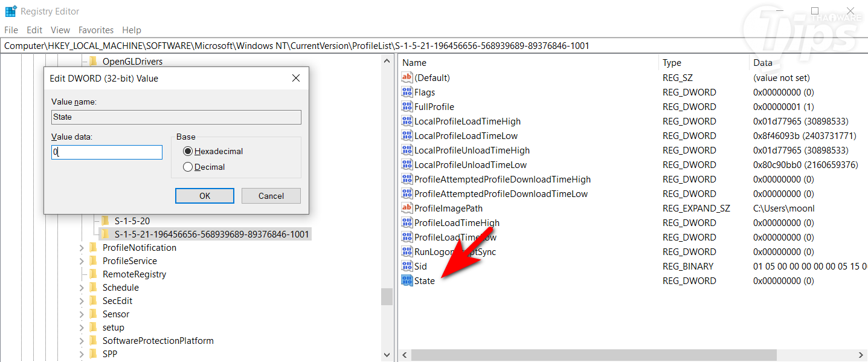Click the (Default) string value icon
Viewport: 868px width, 362px height.
click(x=407, y=77)
